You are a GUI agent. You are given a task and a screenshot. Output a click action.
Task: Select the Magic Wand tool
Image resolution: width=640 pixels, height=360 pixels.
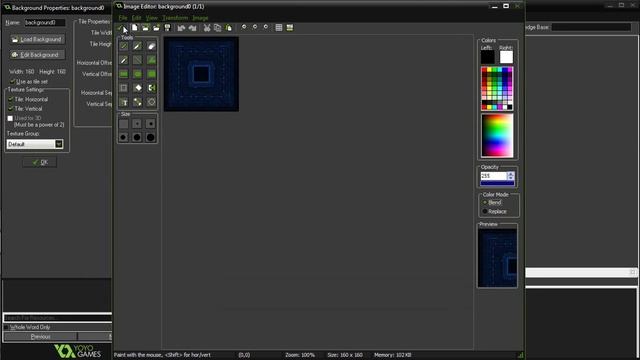pos(137,88)
